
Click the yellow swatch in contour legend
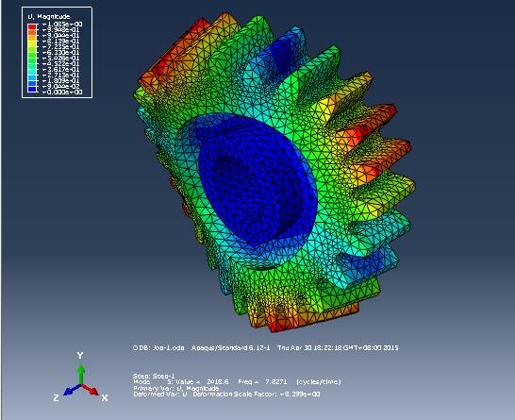click(32, 43)
